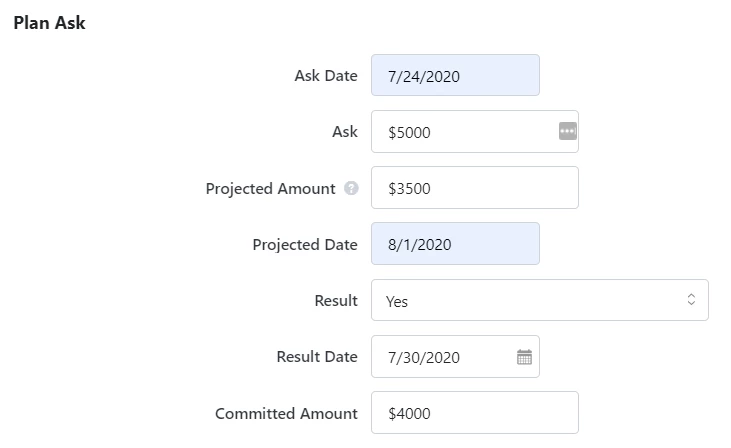Select the Projected Amount input with $3500
This screenshot has height=448, width=731.
tap(475, 187)
